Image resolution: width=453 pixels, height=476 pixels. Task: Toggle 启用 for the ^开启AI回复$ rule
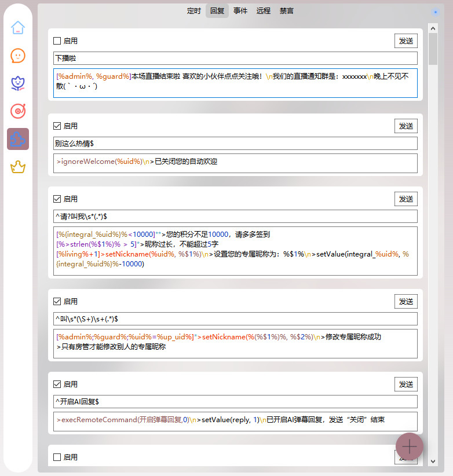(x=57, y=385)
